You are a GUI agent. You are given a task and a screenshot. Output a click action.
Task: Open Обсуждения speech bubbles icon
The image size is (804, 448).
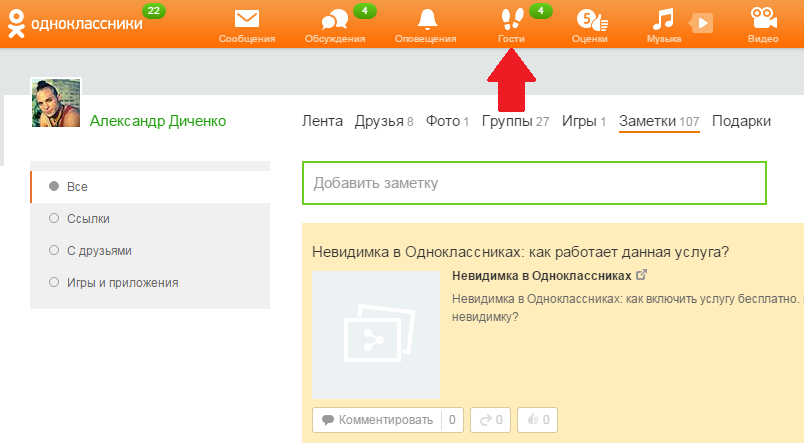click(x=334, y=21)
